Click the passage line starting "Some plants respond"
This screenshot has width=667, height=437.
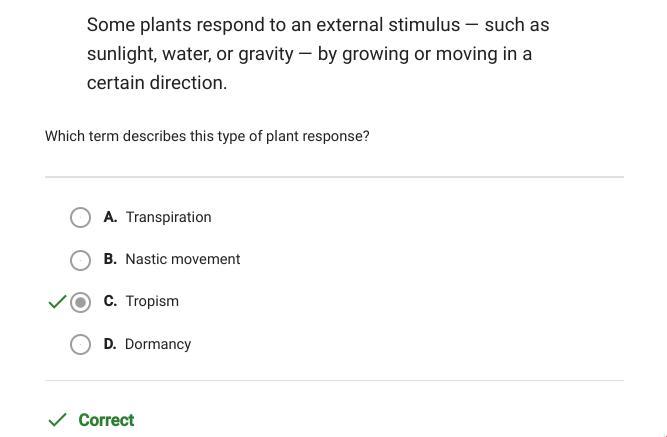point(318,24)
